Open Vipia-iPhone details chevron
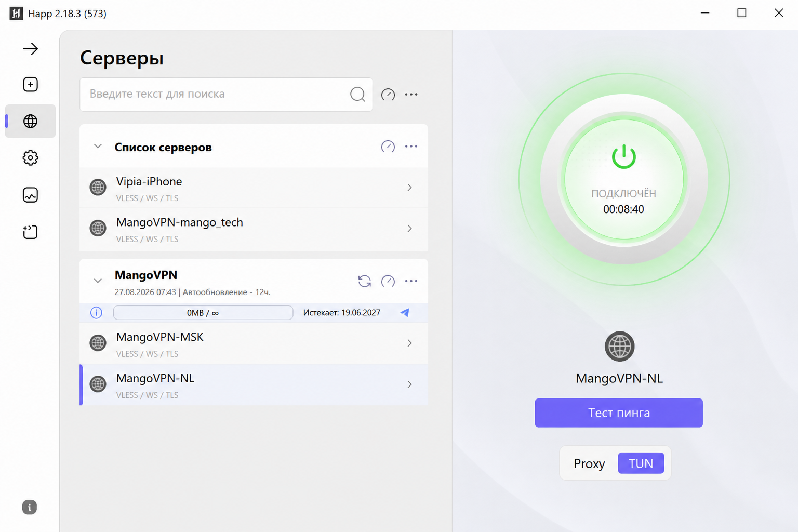Screen dimensions: 798x532 tap(409, 188)
